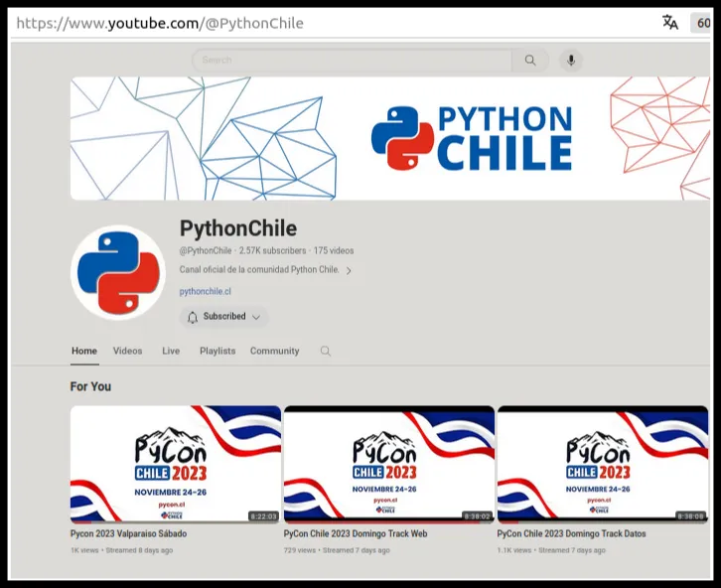Click '1.1K views · Streamed 7 days ago'
Viewport: 721px width, 588px height.
pos(551,550)
